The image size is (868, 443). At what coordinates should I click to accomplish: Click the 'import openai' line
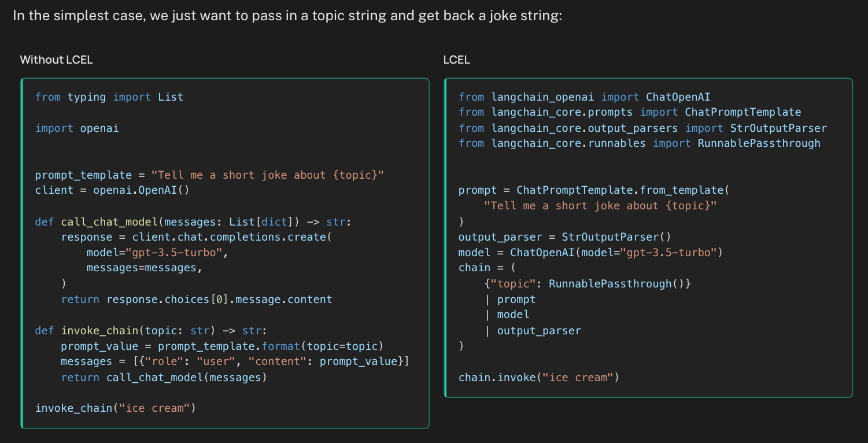(77, 128)
